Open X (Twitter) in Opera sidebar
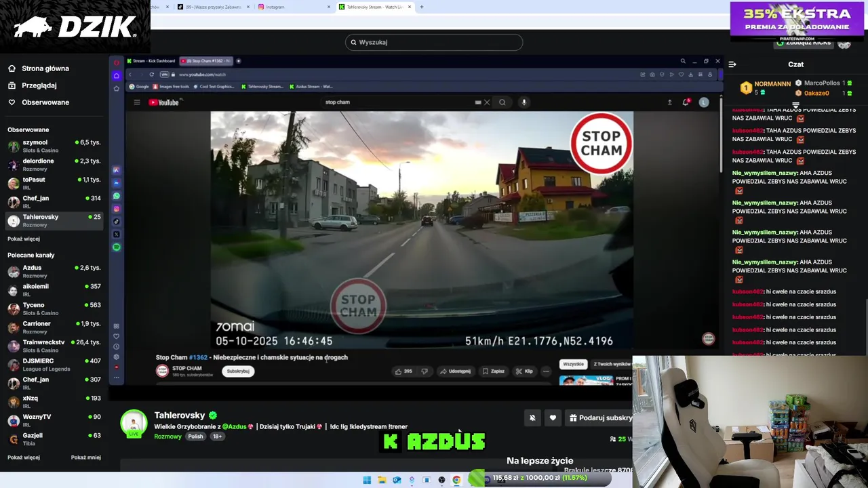This screenshot has height=488, width=868. pyautogui.click(x=117, y=235)
